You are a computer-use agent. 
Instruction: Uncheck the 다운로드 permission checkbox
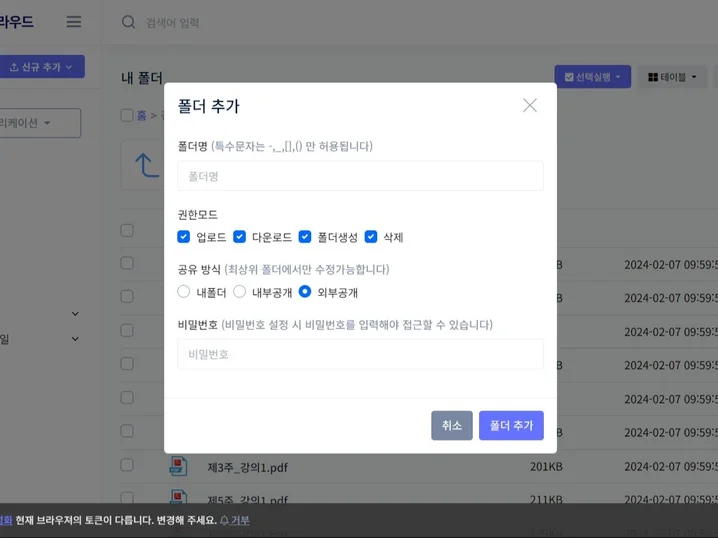click(x=240, y=237)
